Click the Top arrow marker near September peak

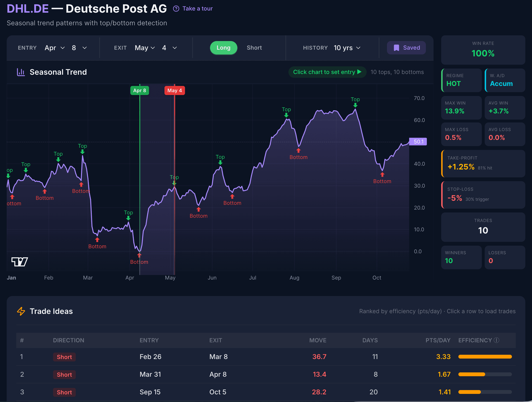[x=355, y=105]
